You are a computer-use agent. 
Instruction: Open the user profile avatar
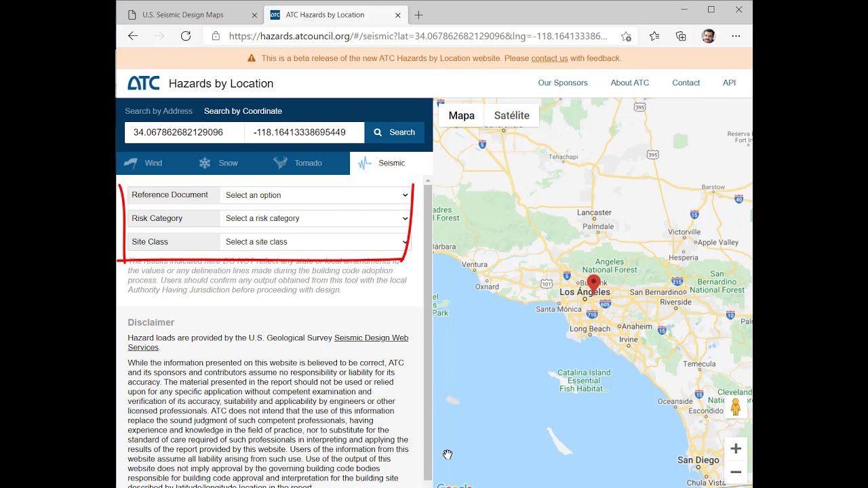pos(708,36)
